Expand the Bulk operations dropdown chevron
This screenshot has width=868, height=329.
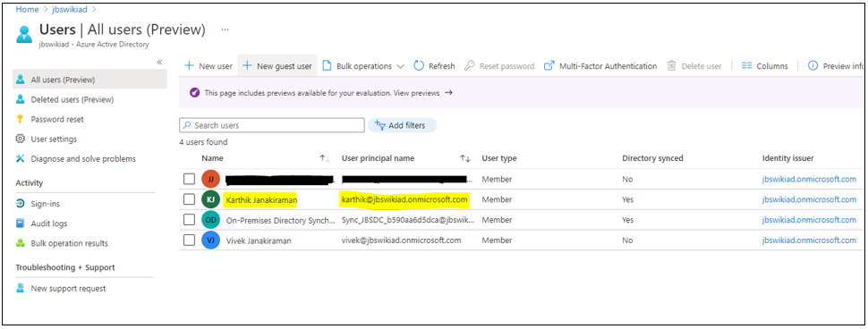[x=401, y=66]
